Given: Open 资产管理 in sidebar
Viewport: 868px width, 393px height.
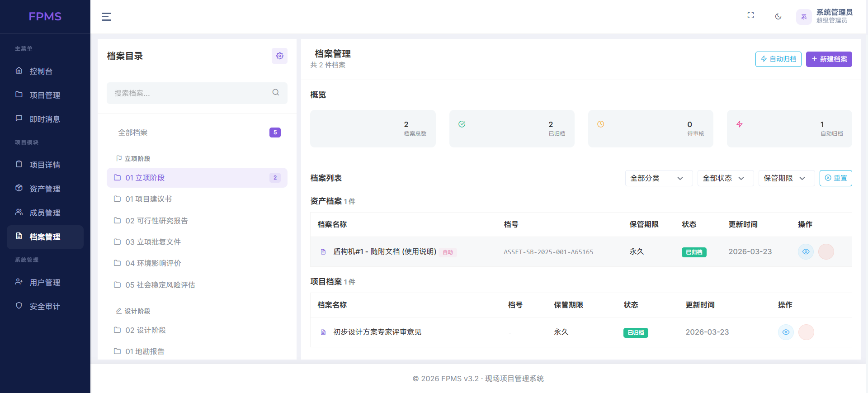Looking at the screenshot, I should click(45, 189).
